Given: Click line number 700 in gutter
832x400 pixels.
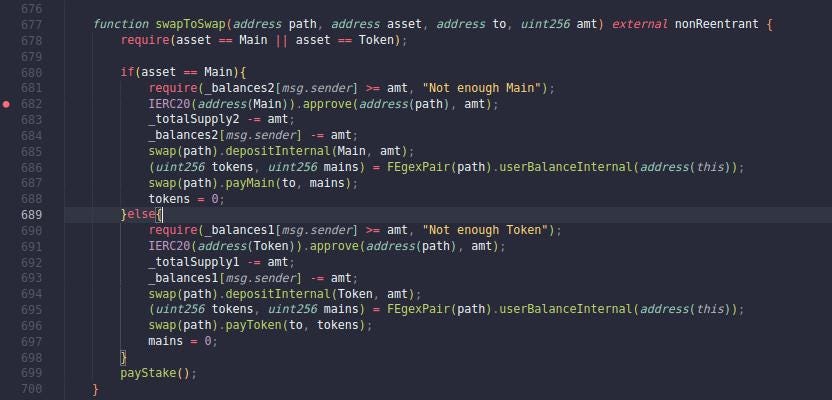Looking at the screenshot, I should [x=31, y=389].
